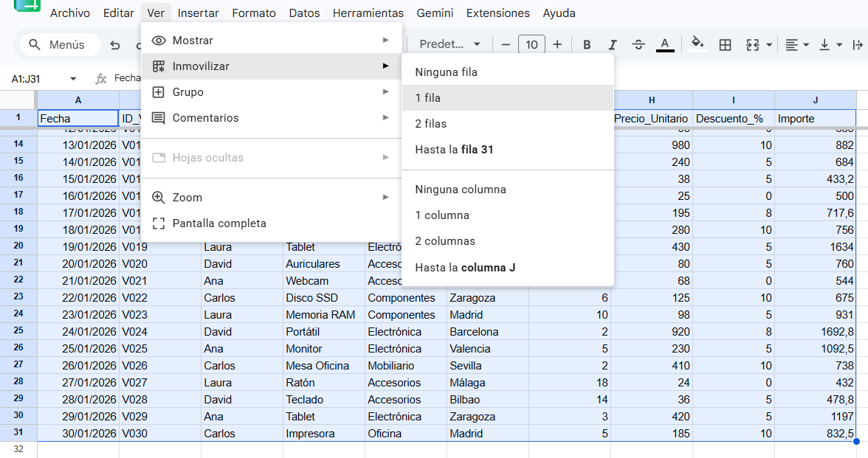Toggle bold formatting
The height and width of the screenshot is (458, 868).
click(x=587, y=45)
